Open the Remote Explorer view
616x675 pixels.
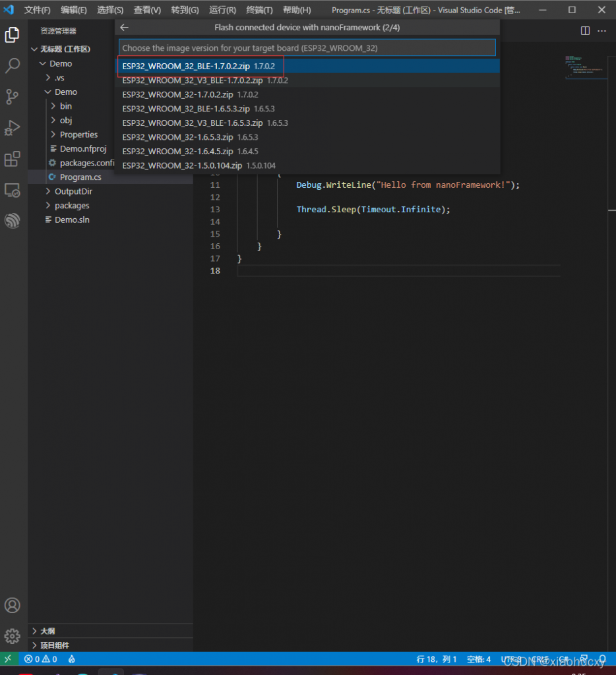click(12, 190)
